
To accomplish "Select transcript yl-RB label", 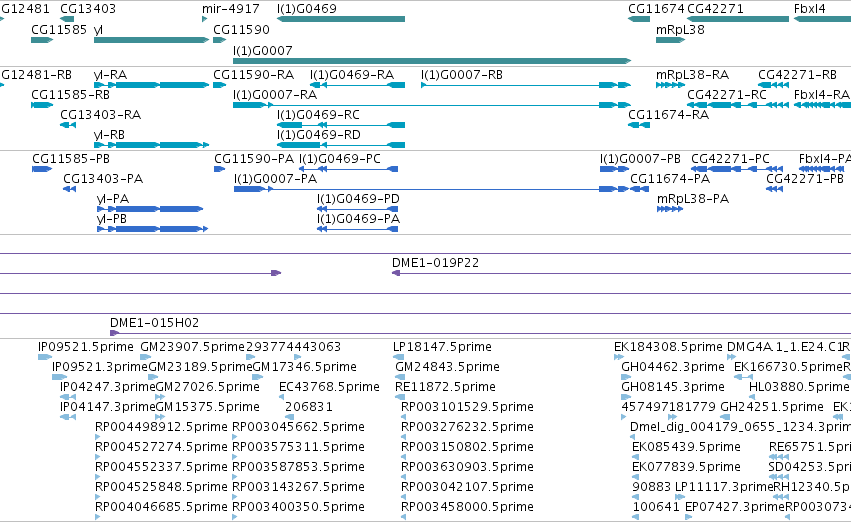I will 109,135.
